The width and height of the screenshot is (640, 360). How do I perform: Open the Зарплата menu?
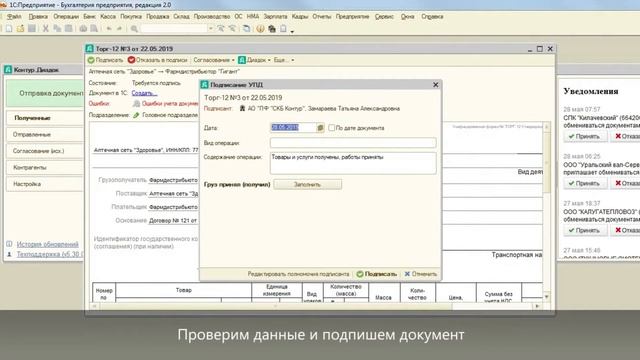click(x=275, y=17)
